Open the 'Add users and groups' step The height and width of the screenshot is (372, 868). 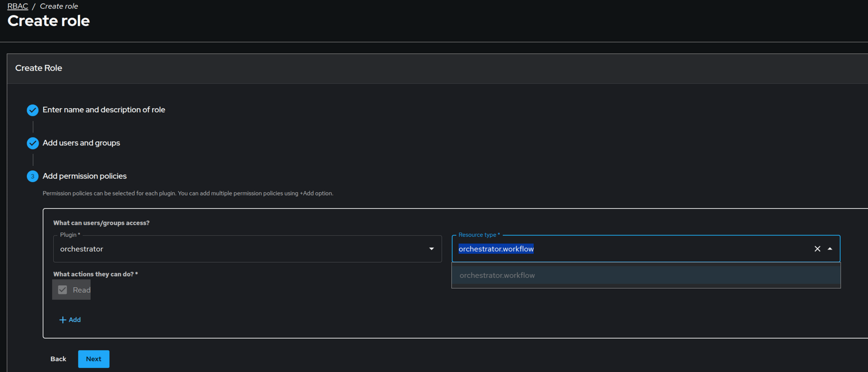pyautogui.click(x=81, y=143)
